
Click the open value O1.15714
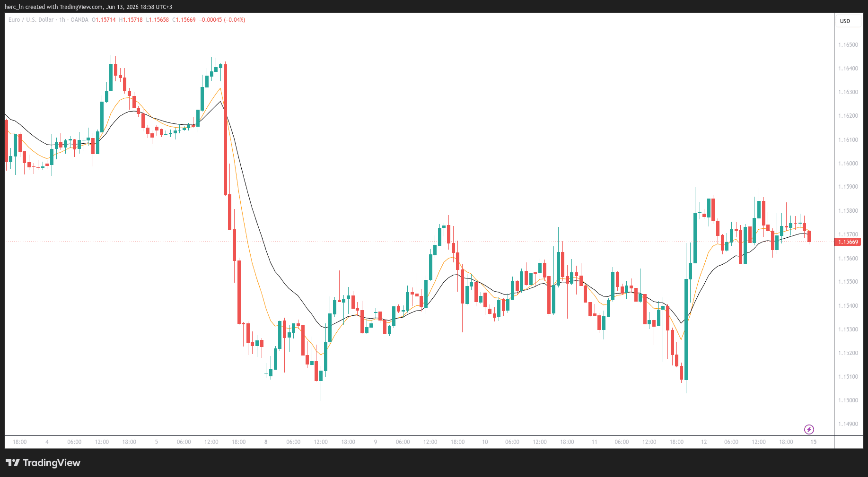(104, 20)
